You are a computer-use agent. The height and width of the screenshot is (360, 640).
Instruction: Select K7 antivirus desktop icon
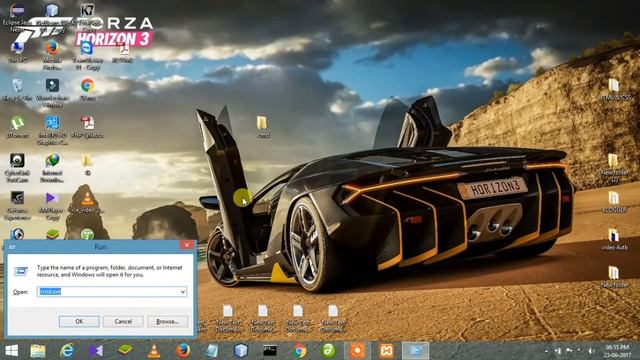87,17
